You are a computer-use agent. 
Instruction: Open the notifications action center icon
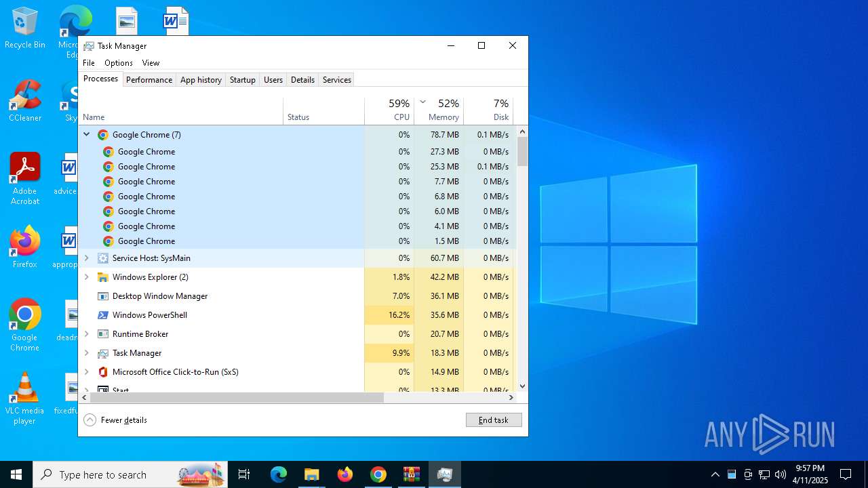[846, 474]
